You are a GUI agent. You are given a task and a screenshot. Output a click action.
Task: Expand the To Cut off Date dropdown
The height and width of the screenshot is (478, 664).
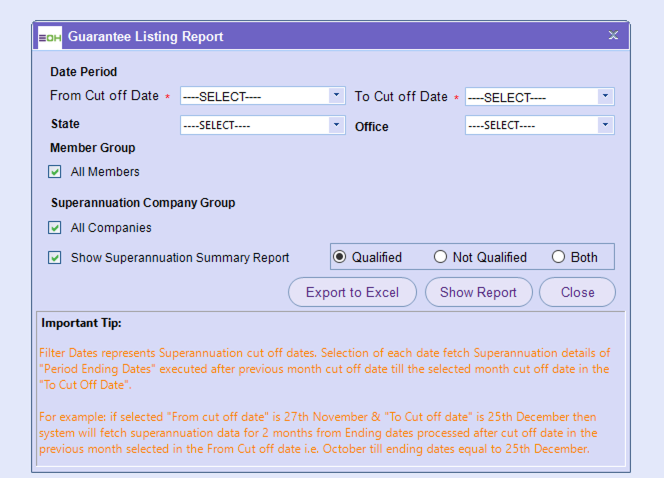click(x=539, y=96)
